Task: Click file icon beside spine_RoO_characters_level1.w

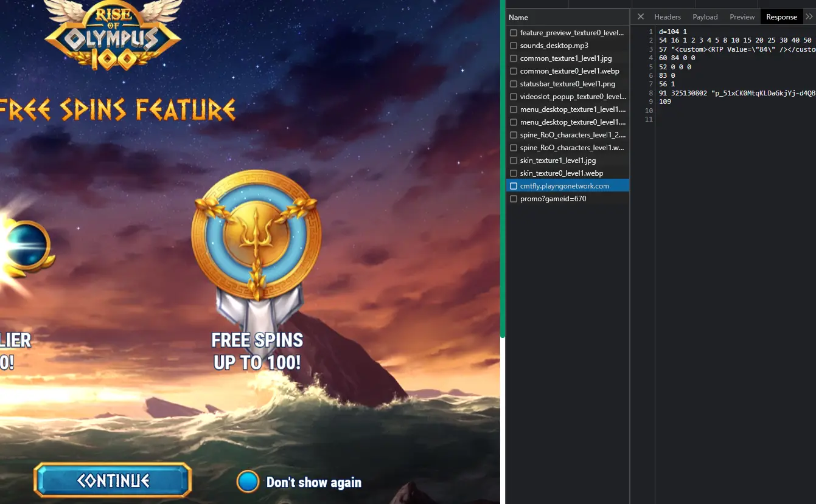Action: (514, 148)
